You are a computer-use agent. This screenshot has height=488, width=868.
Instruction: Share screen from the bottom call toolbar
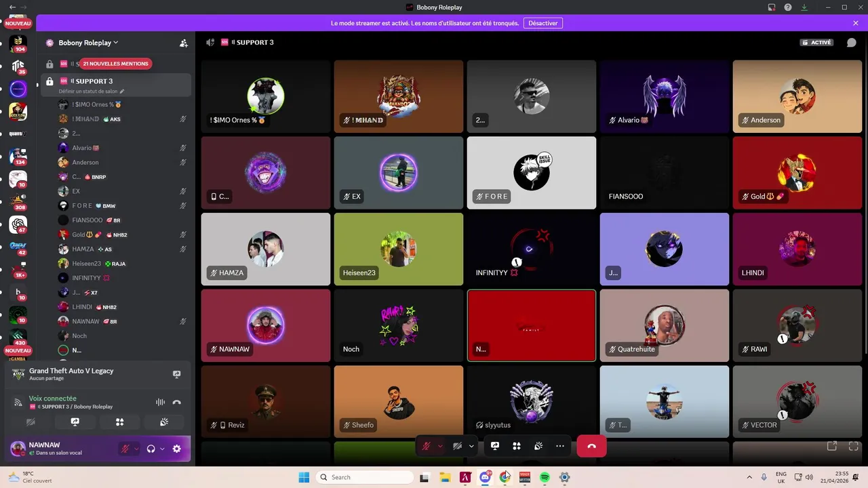[x=495, y=446]
